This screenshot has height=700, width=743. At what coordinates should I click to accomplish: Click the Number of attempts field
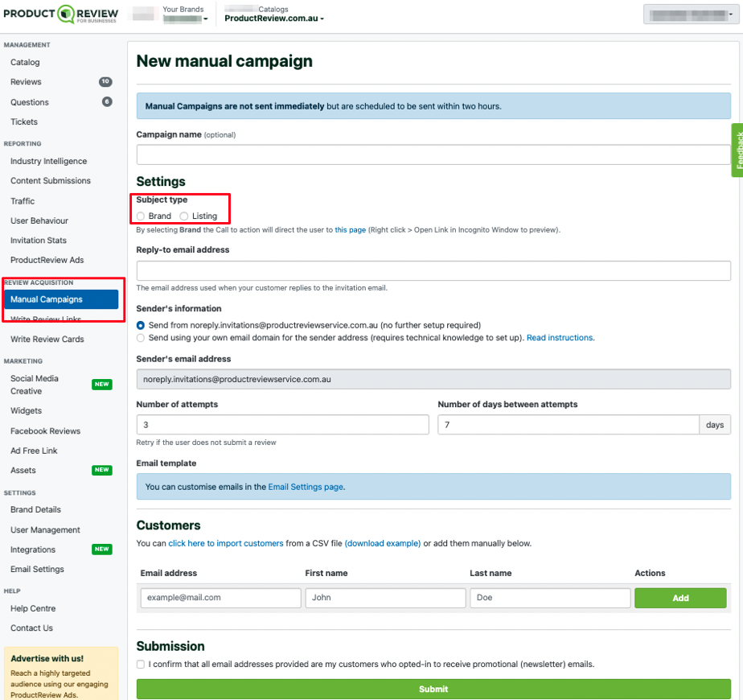tap(282, 425)
